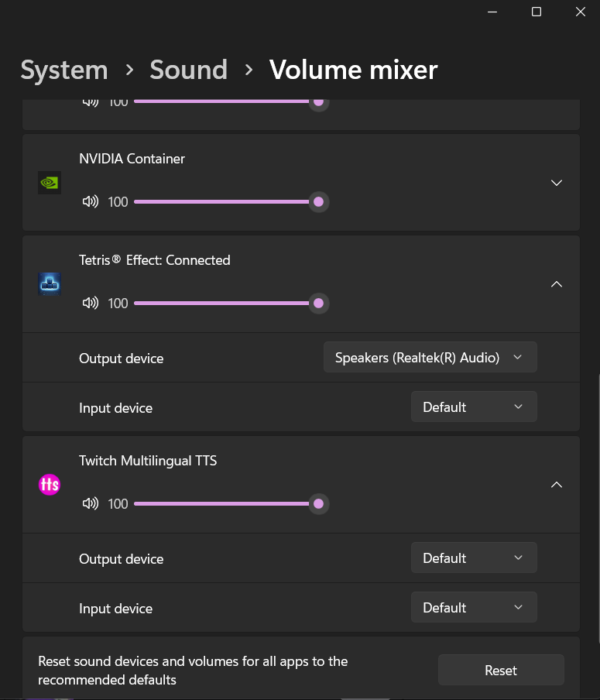
Task: Open Twitch TTS output device dropdown
Action: [x=474, y=558]
